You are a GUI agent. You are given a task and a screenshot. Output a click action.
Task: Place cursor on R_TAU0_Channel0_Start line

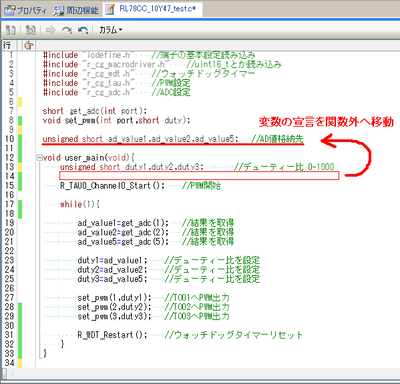coord(112,186)
